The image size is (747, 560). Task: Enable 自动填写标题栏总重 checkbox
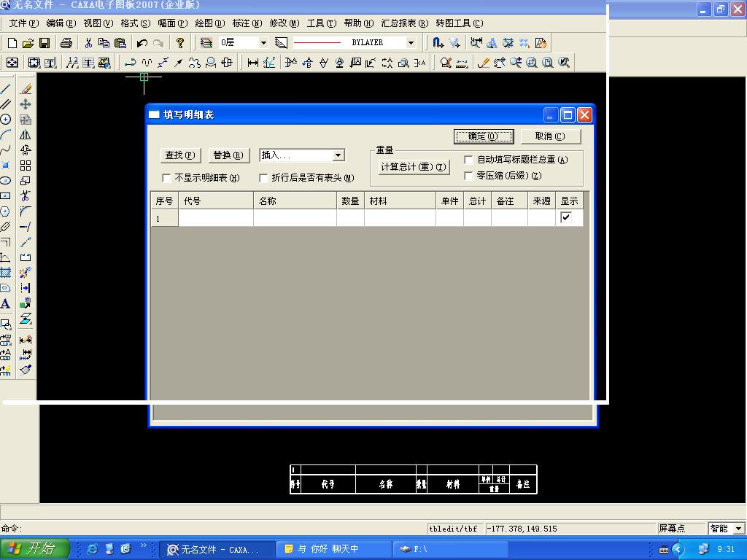469,160
